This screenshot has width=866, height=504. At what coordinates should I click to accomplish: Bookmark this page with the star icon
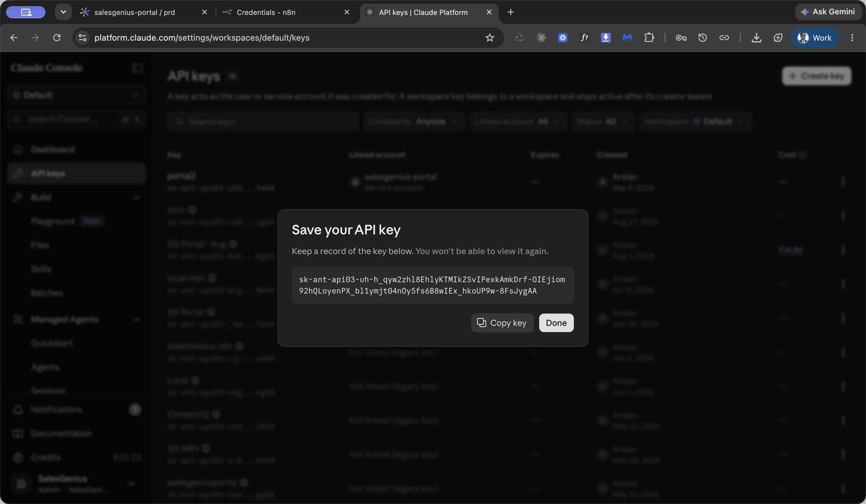[x=490, y=37]
